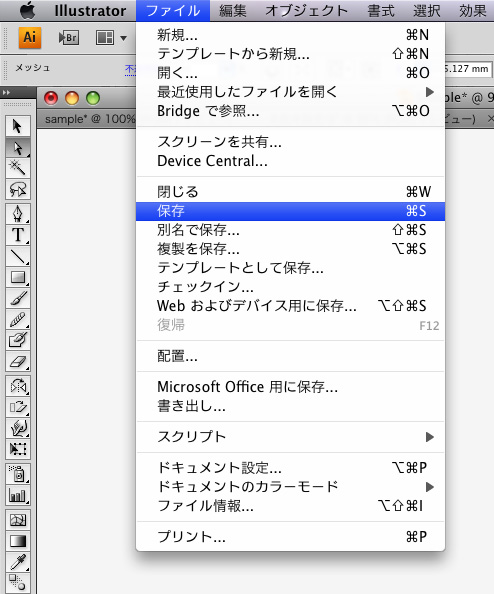This screenshot has width=494, height=594.
Task: Click the Ai application icon
Action: (x=30, y=38)
